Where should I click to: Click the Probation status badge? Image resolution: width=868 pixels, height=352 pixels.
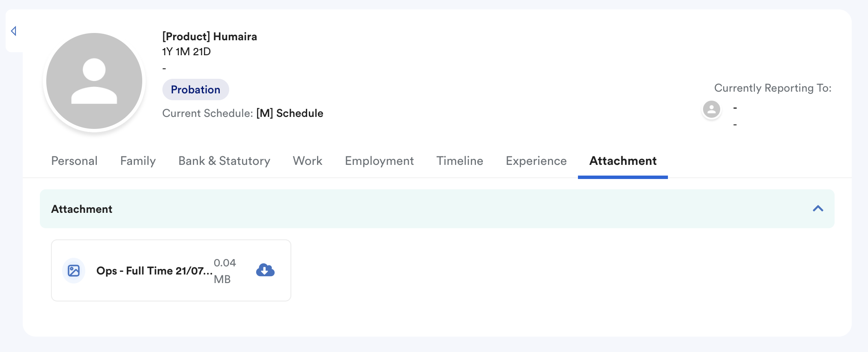pyautogui.click(x=196, y=89)
